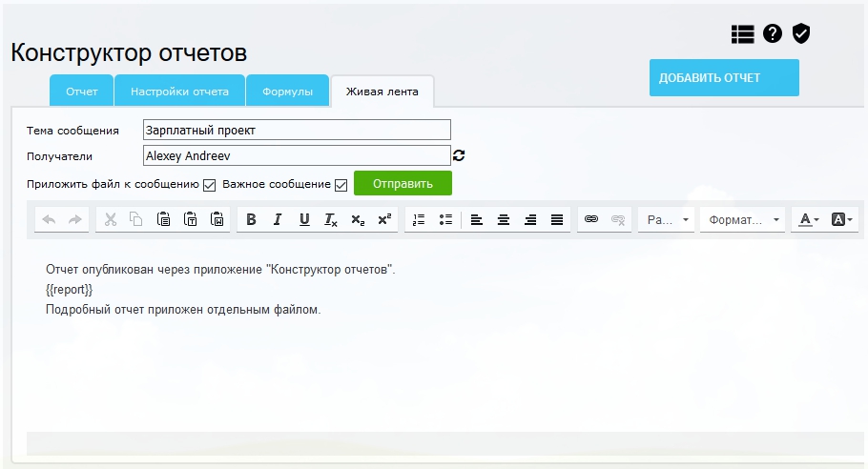
Task: Insert a numbered list
Action: click(418, 219)
